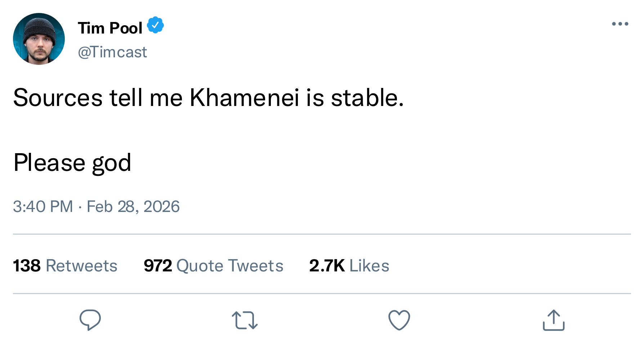644x359 pixels.
Task: Click the blue verified badge
Action: tap(156, 25)
